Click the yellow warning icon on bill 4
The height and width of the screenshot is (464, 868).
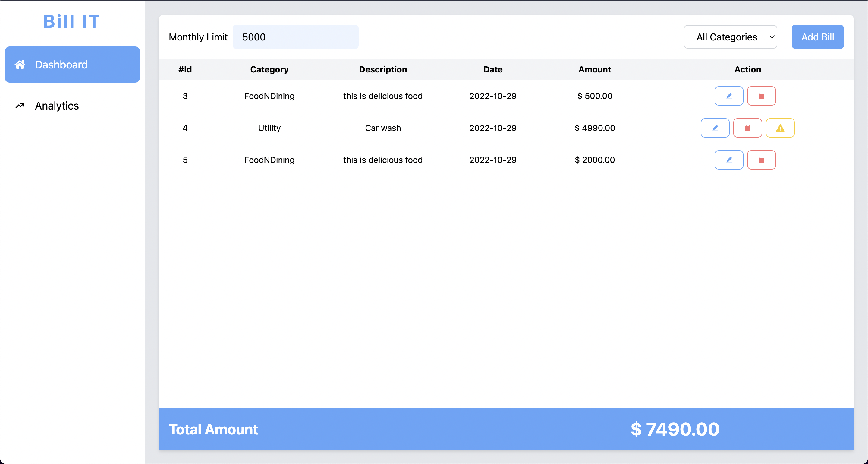[x=780, y=128]
